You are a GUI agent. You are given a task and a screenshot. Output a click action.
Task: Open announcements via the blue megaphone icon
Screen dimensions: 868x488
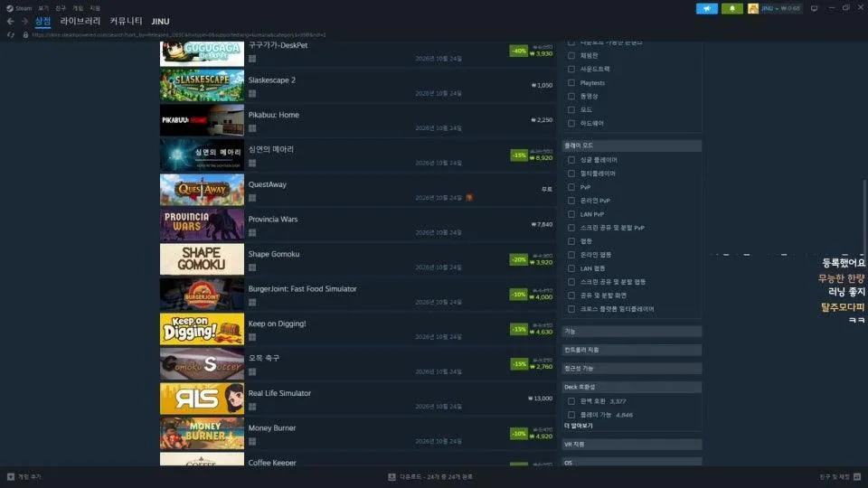pyautogui.click(x=707, y=8)
